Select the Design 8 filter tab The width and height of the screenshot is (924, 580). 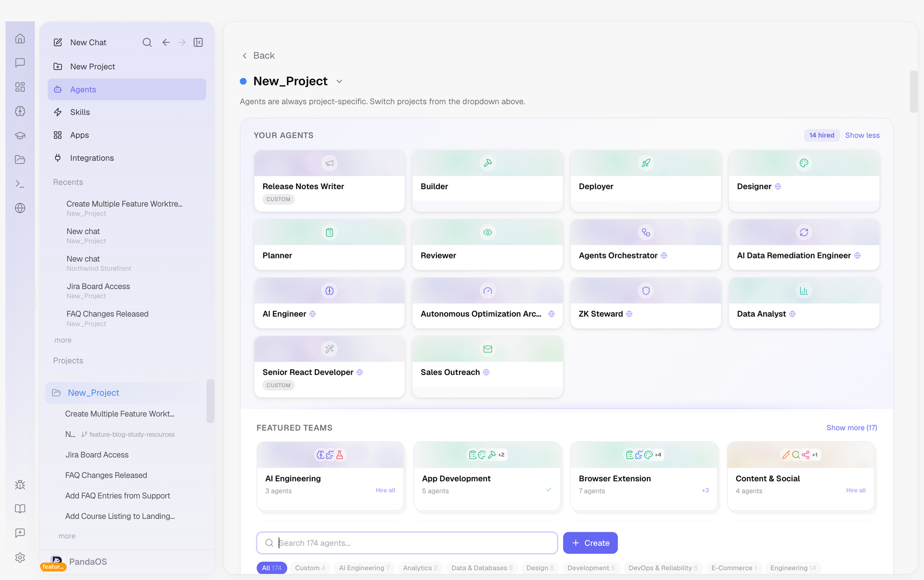[540, 568]
